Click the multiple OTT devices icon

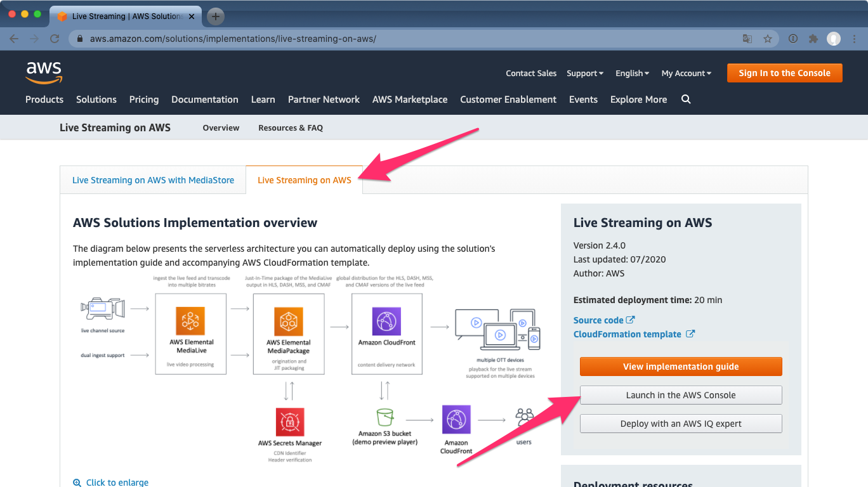click(x=497, y=330)
